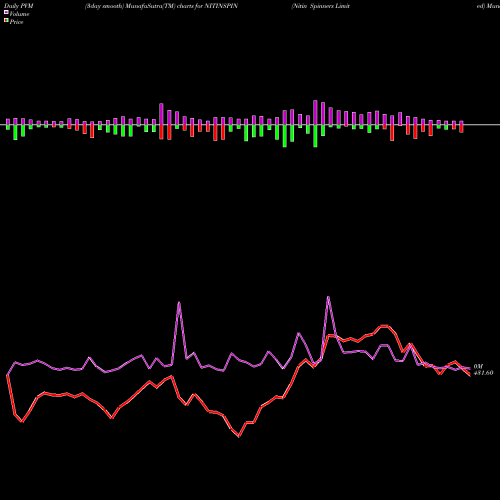Image resolution: width=500 pixels, height=500 pixels.
Task: Click the '0M' volume value label
Action: (478, 367)
